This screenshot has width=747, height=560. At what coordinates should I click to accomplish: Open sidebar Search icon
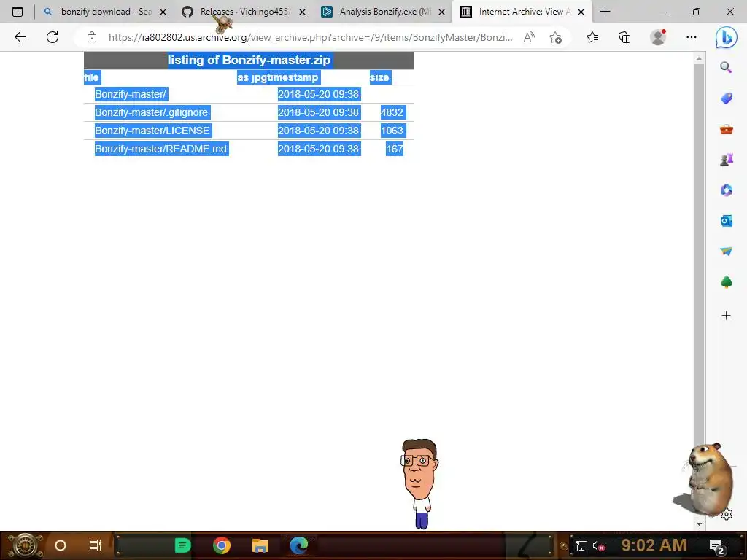[x=726, y=67]
